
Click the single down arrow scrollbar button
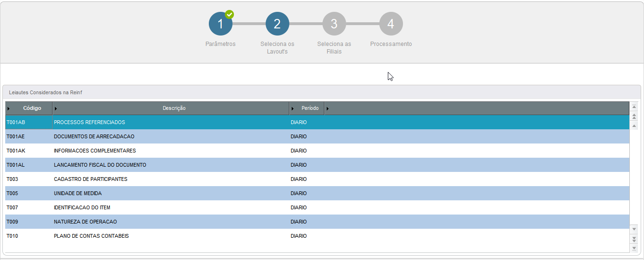pos(635,229)
